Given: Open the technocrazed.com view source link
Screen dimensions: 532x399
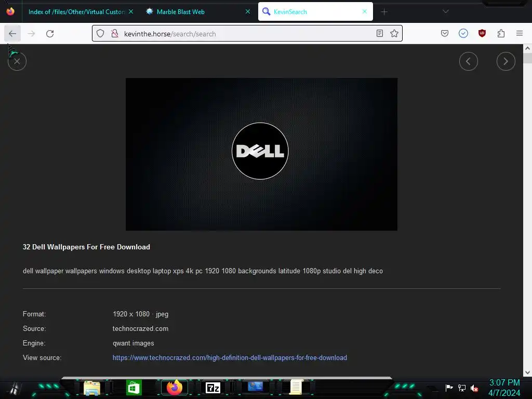Looking at the screenshot, I should click(x=230, y=357).
